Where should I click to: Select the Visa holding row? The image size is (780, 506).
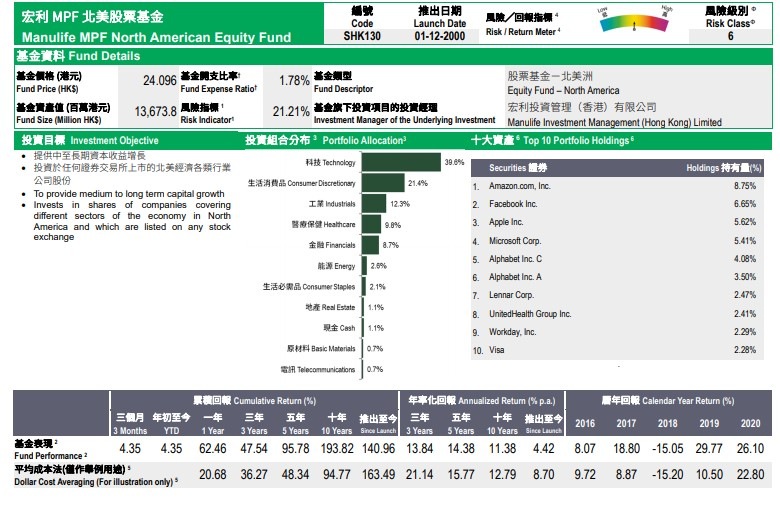click(x=617, y=350)
